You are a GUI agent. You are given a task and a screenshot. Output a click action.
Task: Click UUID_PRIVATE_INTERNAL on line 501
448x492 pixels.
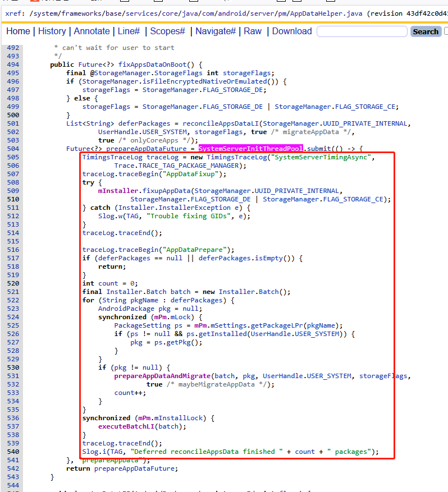point(365,123)
